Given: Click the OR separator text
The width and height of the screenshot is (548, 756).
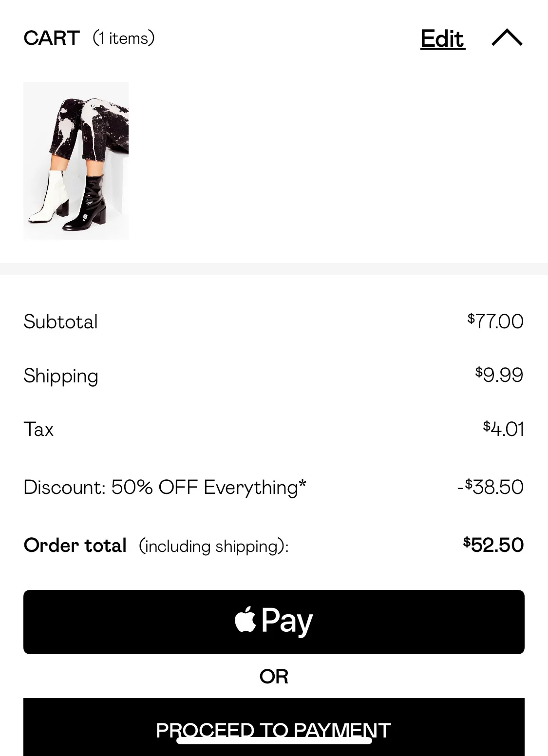Looking at the screenshot, I should [274, 676].
